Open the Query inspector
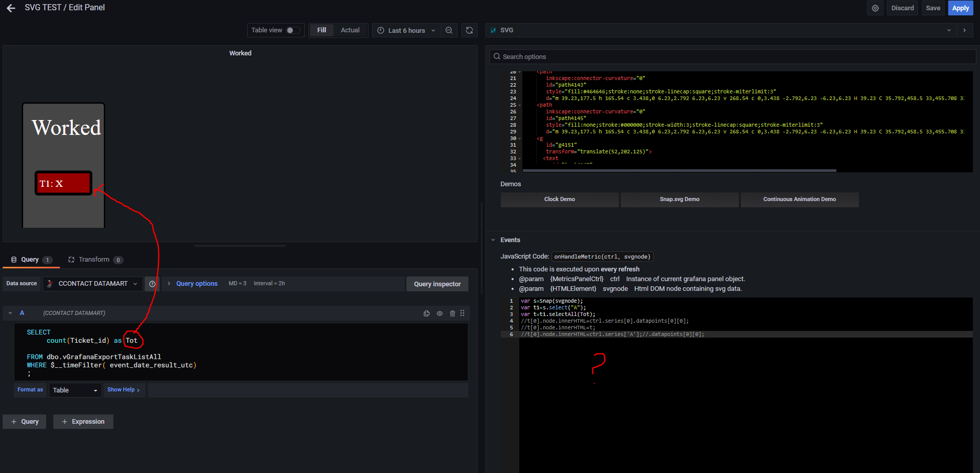980x473 pixels. click(437, 284)
